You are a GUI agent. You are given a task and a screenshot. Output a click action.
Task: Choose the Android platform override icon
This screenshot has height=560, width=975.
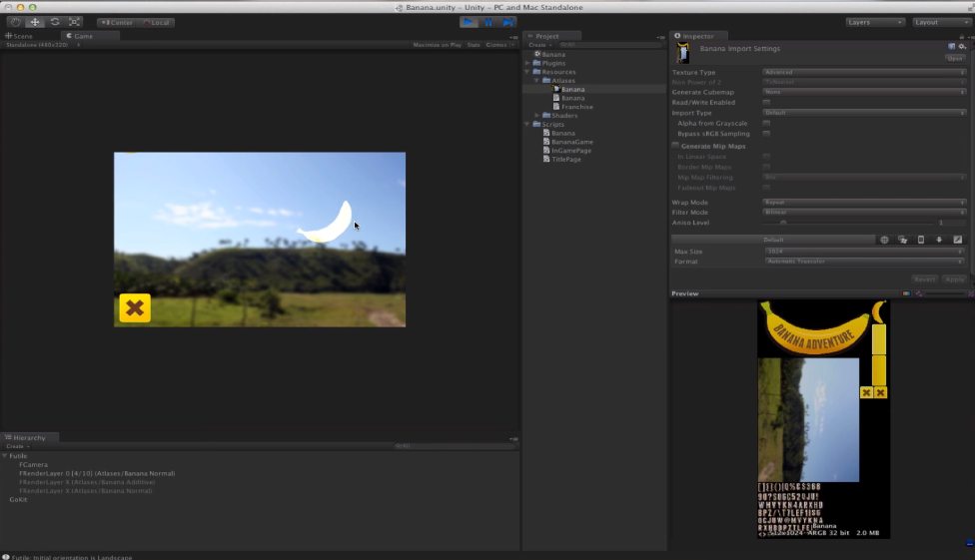tap(939, 240)
